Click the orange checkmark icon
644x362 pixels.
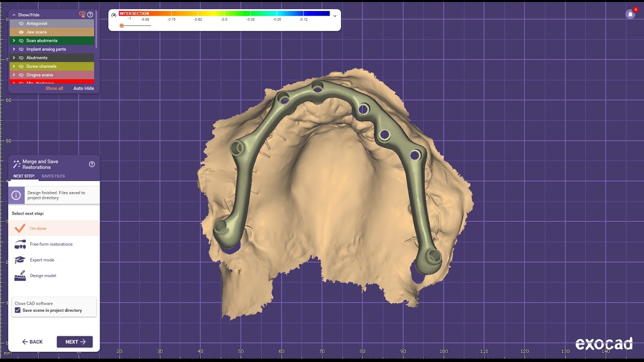(20, 228)
